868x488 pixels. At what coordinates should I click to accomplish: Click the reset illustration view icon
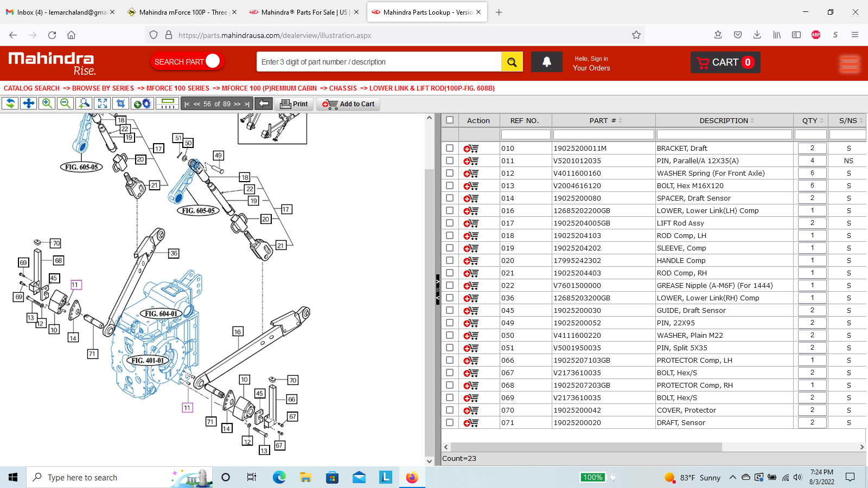pyautogui.click(x=10, y=104)
